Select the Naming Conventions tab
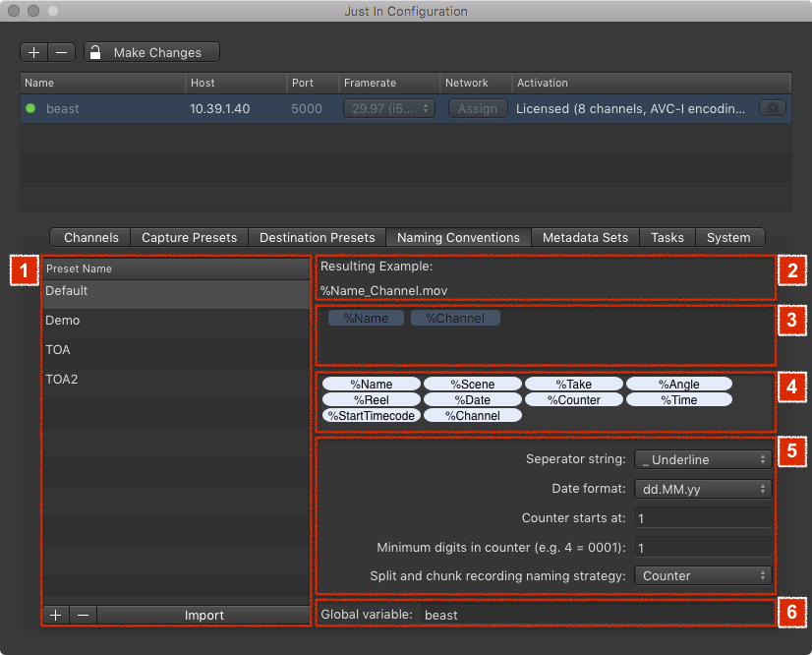This screenshot has height=655, width=812. (x=458, y=237)
